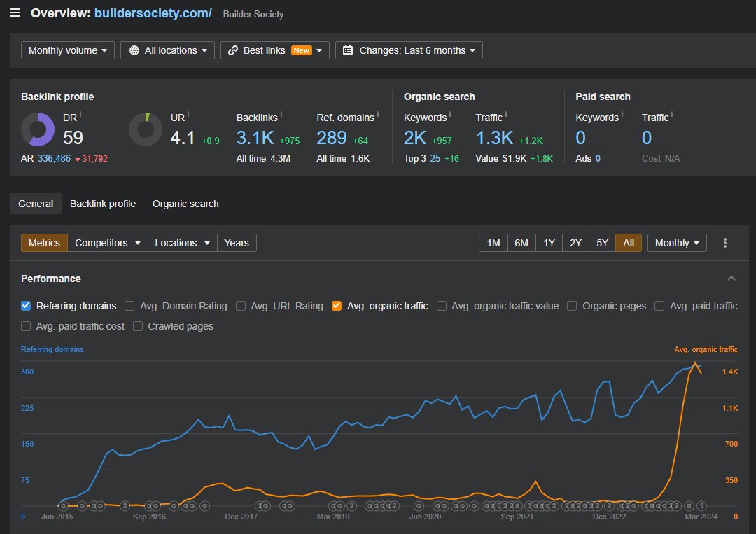The height and width of the screenshot is (534, 756).
Task: Enable the Crawled pages checkbox
Action: point(138,326)
